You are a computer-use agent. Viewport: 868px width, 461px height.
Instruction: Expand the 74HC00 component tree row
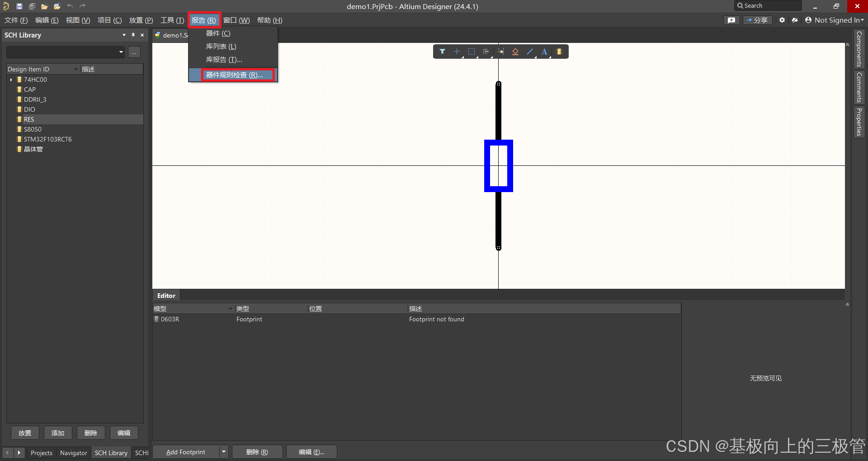click(x=11, y=80)
